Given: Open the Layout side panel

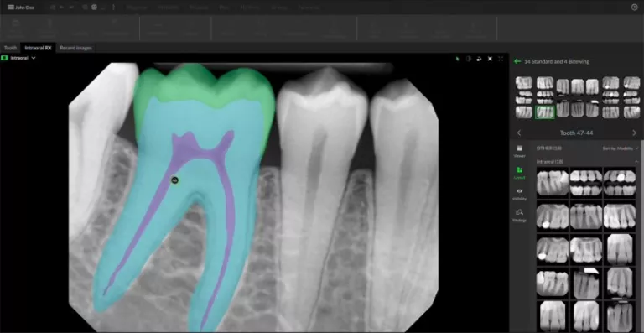Looking at the screenshot, I should coord(520,173).
